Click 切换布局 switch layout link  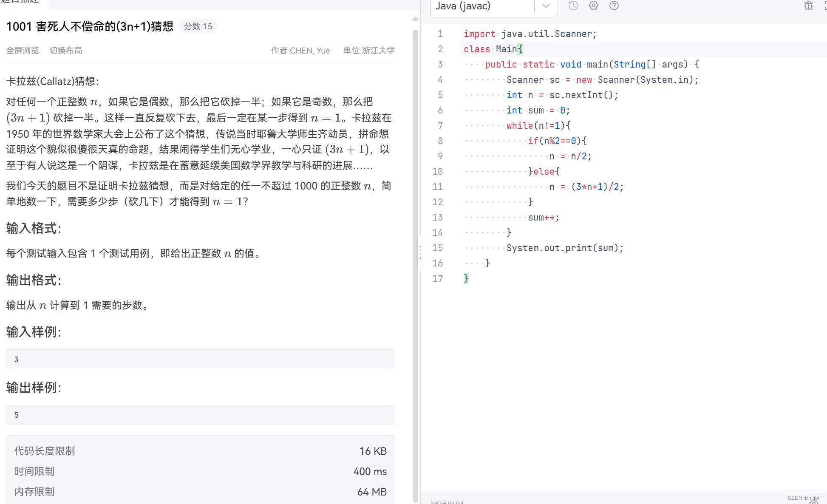(66, 51)
